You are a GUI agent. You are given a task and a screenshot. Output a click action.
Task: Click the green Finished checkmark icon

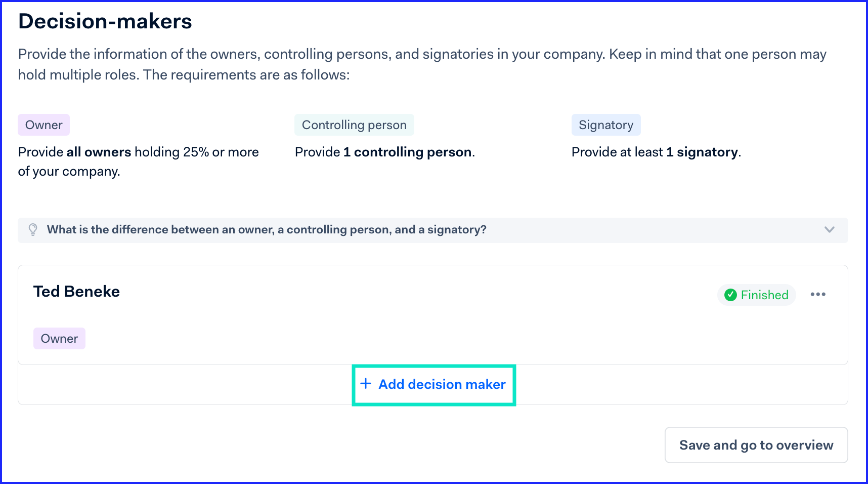[730, 295]
